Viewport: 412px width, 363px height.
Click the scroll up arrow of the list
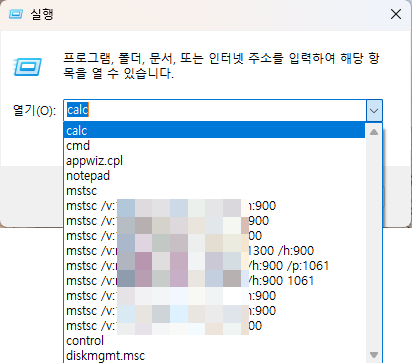tap(374, 132)
